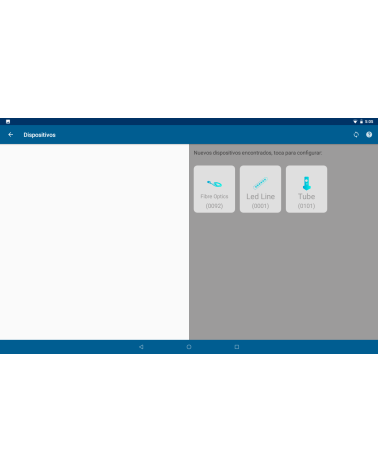Viewport: 378px width, 472px height.
Task: Configure the Led Line (0001) device
Action: coord(260,189)
